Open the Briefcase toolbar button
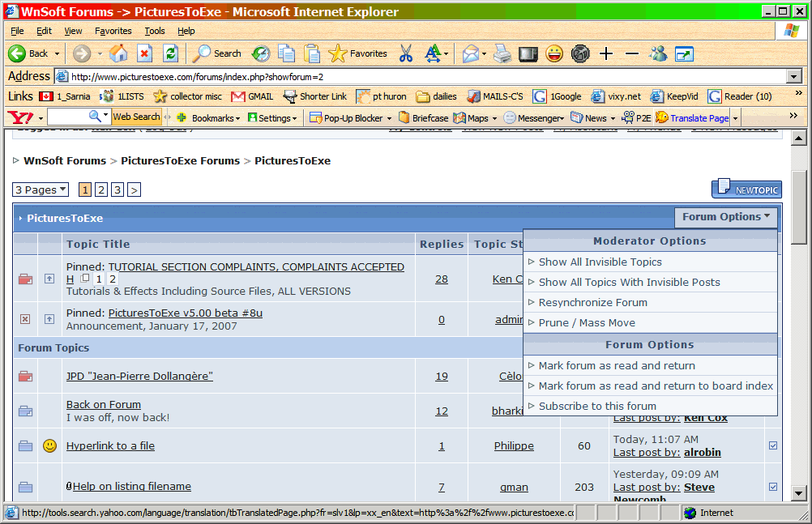 coord(424,118)
